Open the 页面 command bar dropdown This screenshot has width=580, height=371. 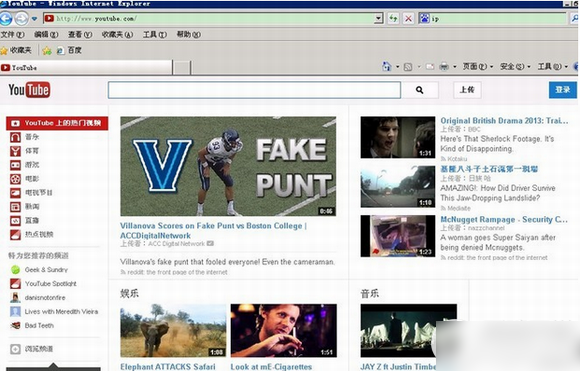pos(478,67)
